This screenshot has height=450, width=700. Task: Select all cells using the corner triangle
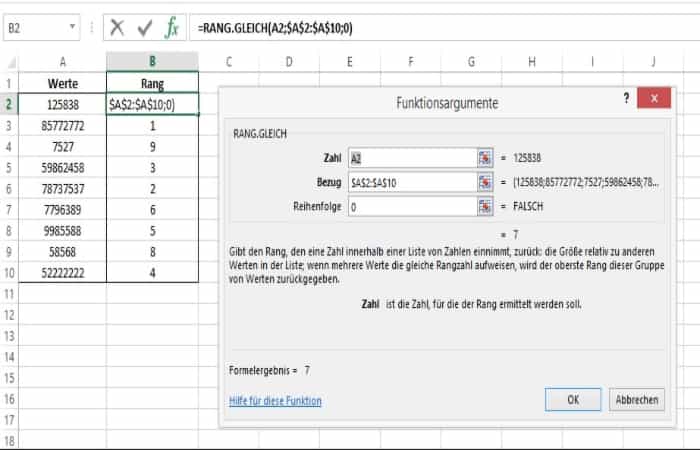point(10,62)
